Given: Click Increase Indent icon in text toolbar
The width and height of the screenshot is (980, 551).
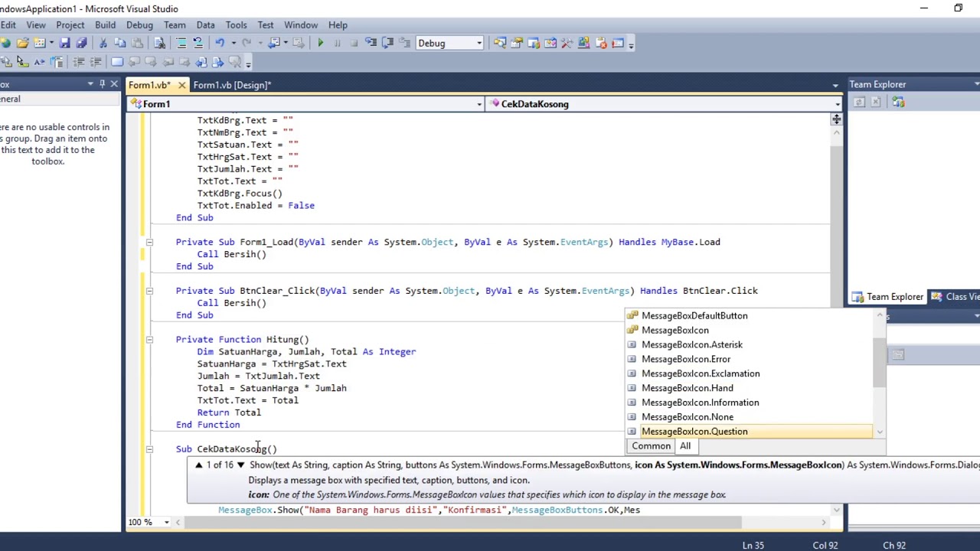Looking at the screenshot, I should click(x=96, y=62).
